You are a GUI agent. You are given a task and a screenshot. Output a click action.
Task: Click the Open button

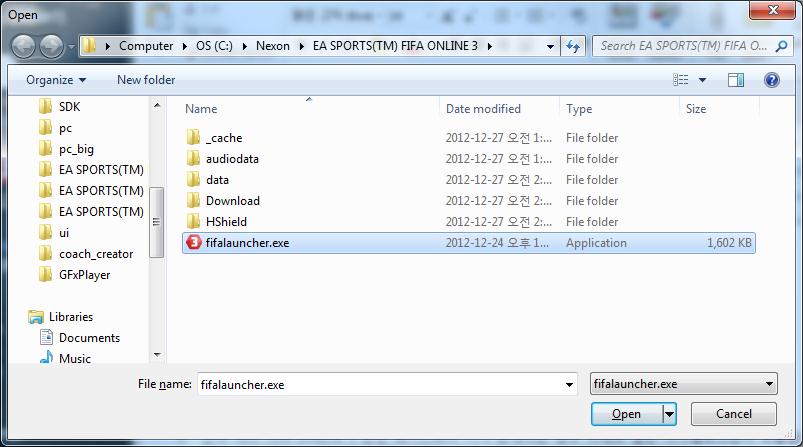626,414
